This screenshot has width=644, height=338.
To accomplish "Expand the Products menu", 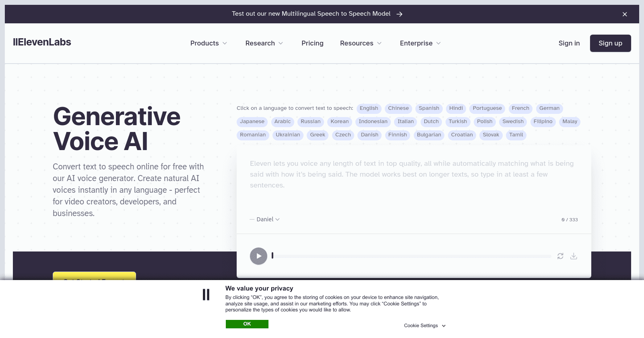I will pos(208,43).
